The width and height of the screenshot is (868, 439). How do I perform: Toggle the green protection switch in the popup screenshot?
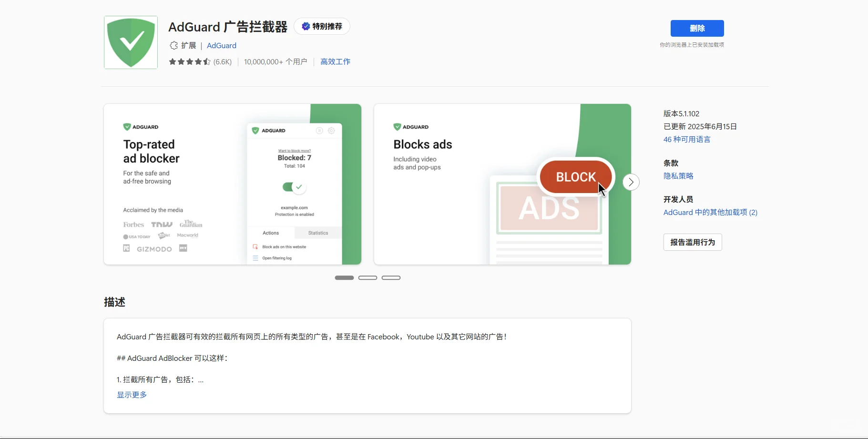pyautogui.click(x=294, y=187)
